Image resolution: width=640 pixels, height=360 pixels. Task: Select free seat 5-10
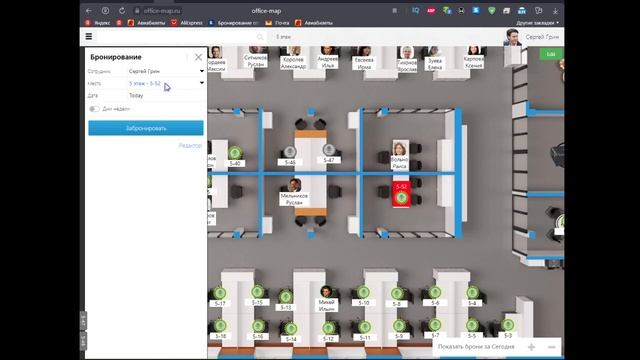click(363, 292)
